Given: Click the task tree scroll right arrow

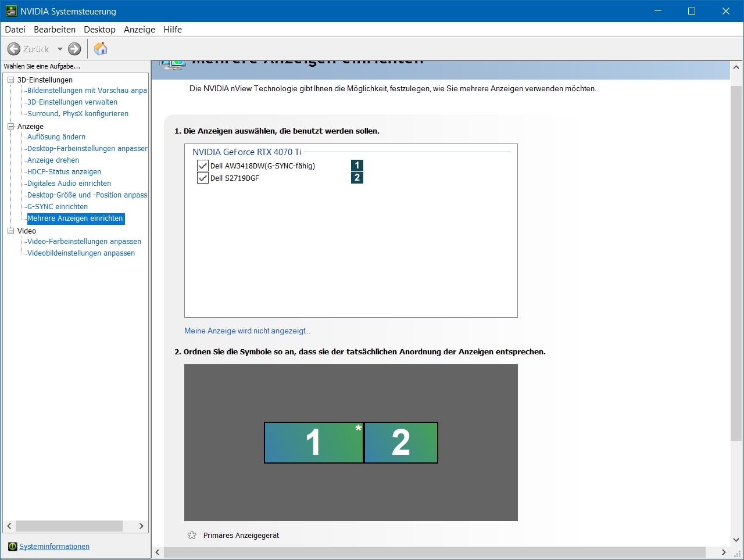Looking at the screenshot, I should (x=141, y=526).
